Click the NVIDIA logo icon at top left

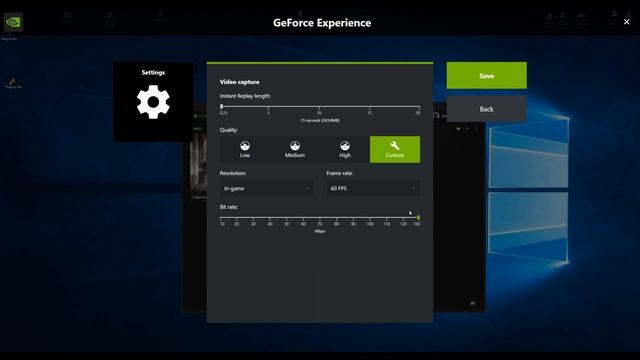(x=13, y=22)
